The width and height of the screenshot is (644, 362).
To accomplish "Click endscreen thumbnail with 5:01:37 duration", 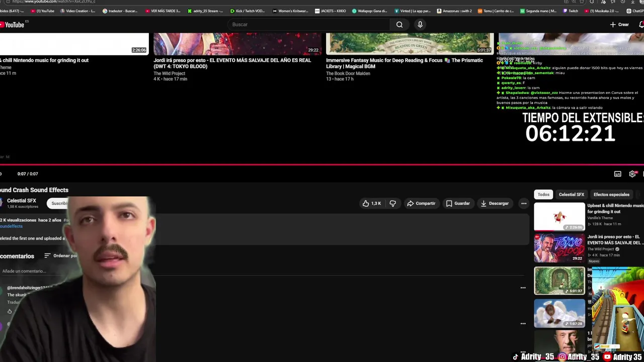I will coord(410,44).
